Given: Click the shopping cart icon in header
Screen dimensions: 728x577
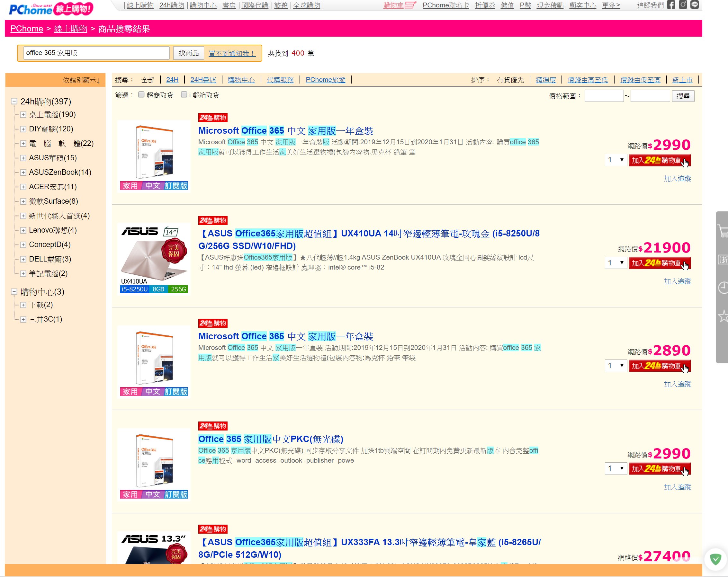Looking at the screenshot, I should [410, 5].
